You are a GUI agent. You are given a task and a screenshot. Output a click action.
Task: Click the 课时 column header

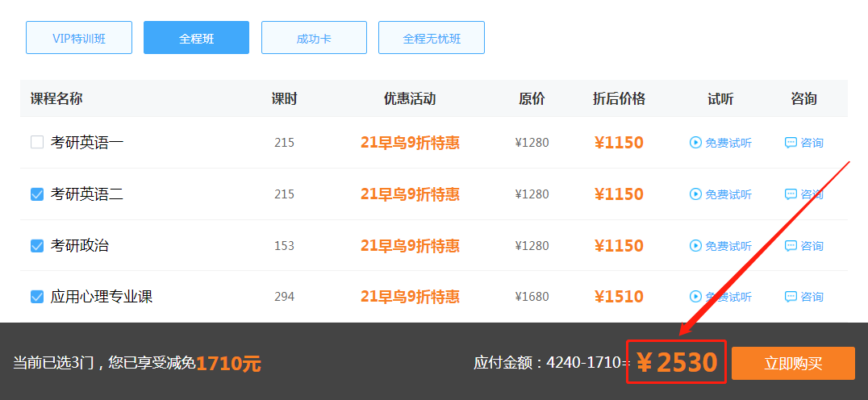click(x=284, y=99)
